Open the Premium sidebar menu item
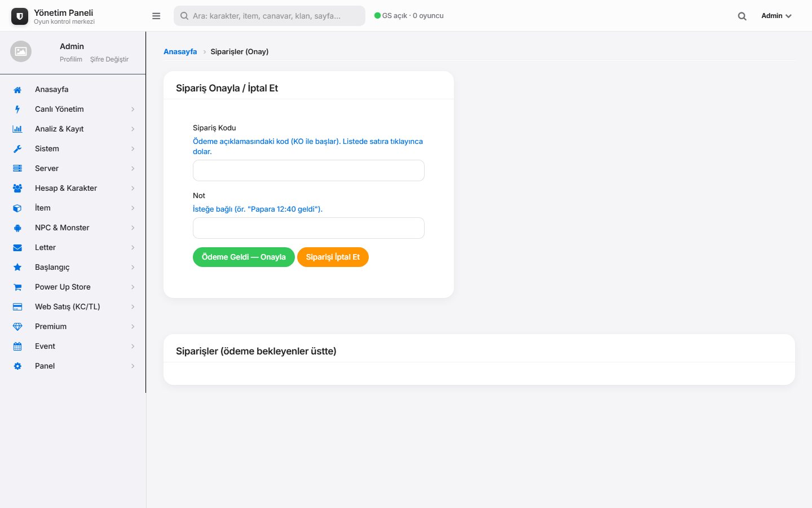812x508 pixels. tap(73, 327)
